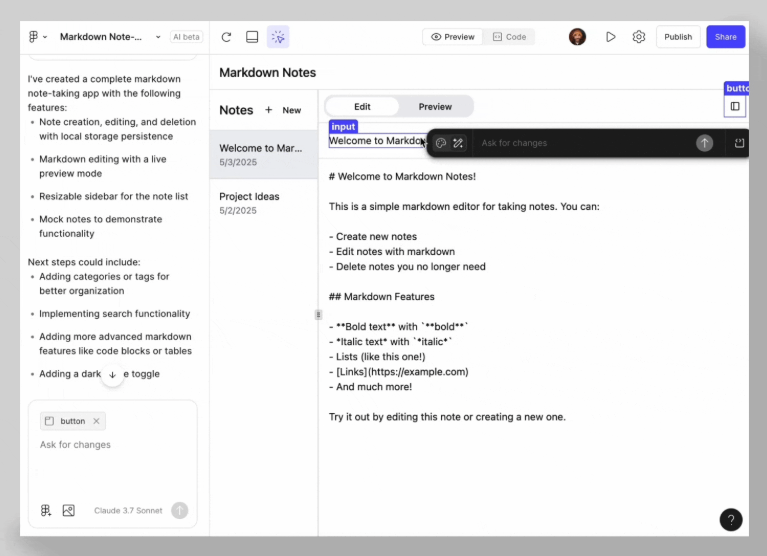Click the 'Try it out by editing' line
Screen dimensions: 767x556
(447, 417)
